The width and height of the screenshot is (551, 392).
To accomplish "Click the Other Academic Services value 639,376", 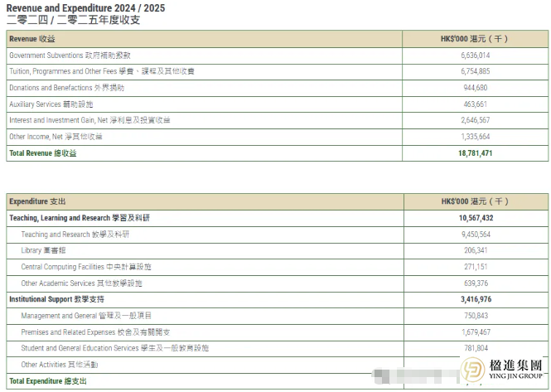I will (475, 283).
